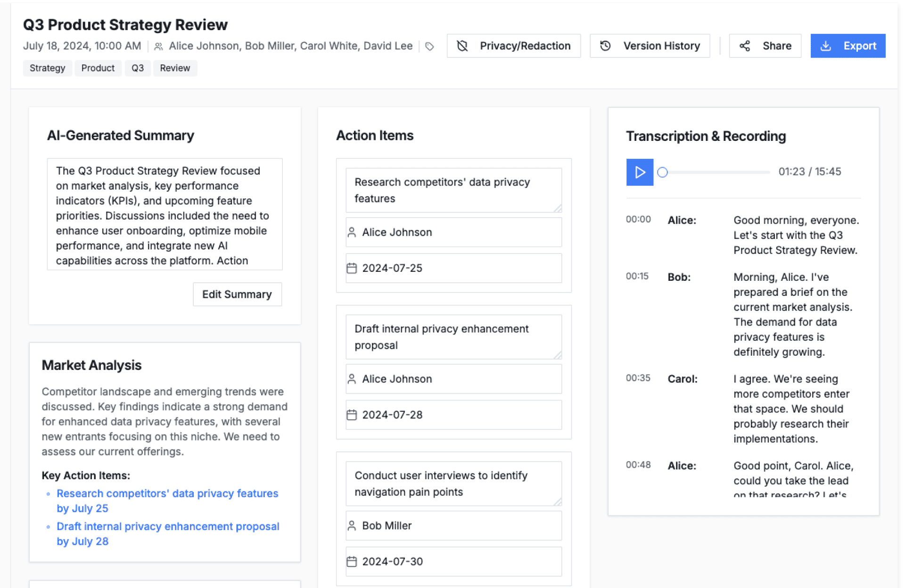Click the playback progress slider handle
This screenshot has height=588, width=905.
(663, 172)
